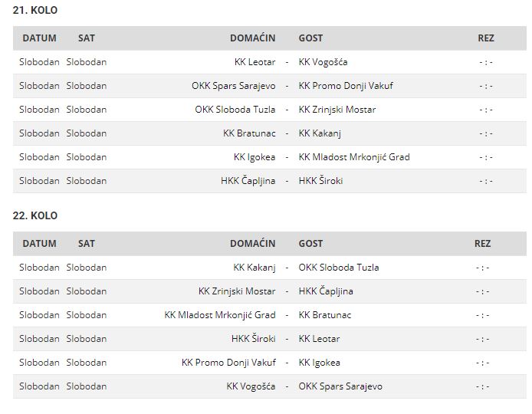Select HKK Čapljina home team in round 21
Image resolution: width=532 pixels, height=414 pixels.
pos(248,180)
